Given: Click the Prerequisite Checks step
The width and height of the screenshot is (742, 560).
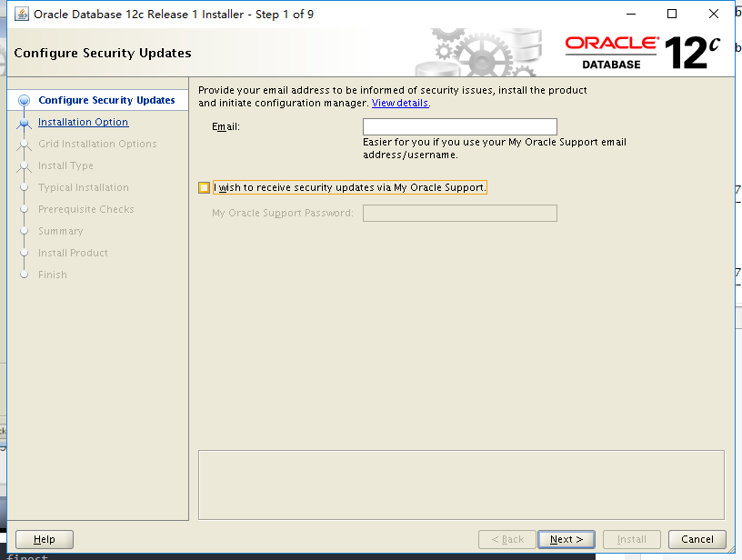Looking at the screenshot, I should click(86, 209).
